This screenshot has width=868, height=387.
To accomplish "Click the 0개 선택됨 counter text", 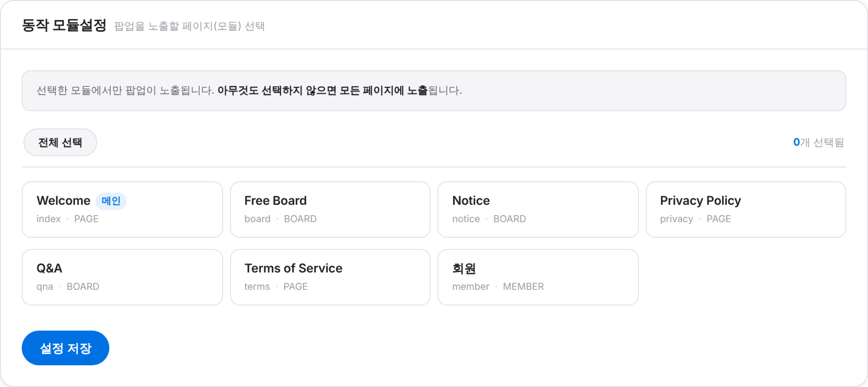I will [x=818, y=142].
